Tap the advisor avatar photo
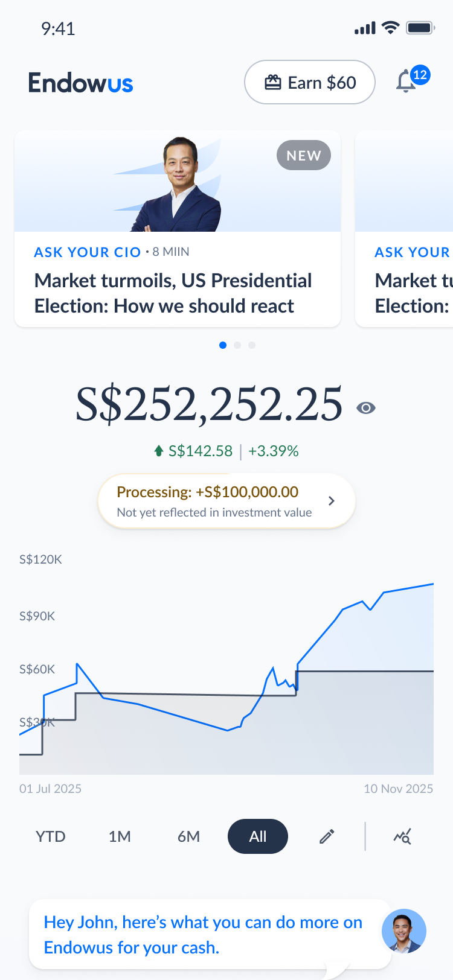 coord(404,931)
